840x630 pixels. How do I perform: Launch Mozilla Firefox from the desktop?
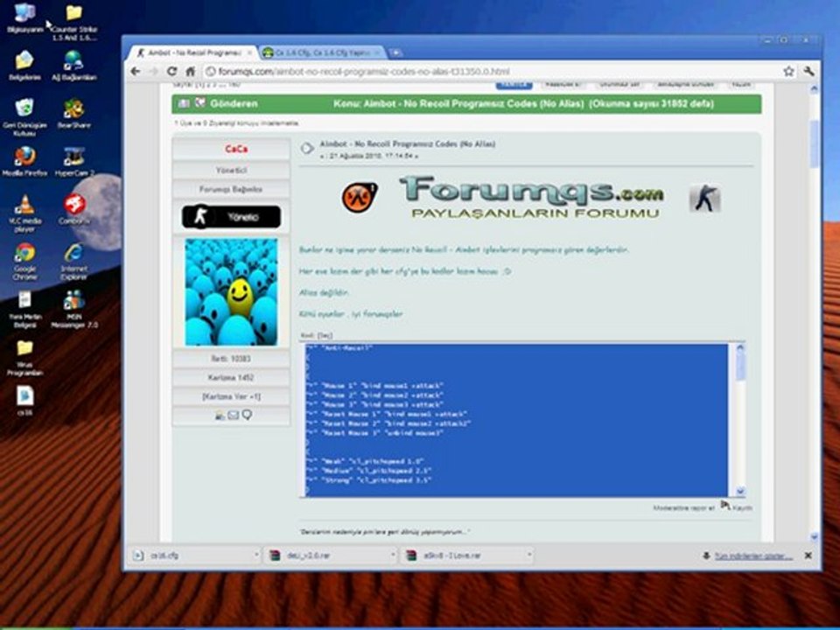click(x=24, y=161)
